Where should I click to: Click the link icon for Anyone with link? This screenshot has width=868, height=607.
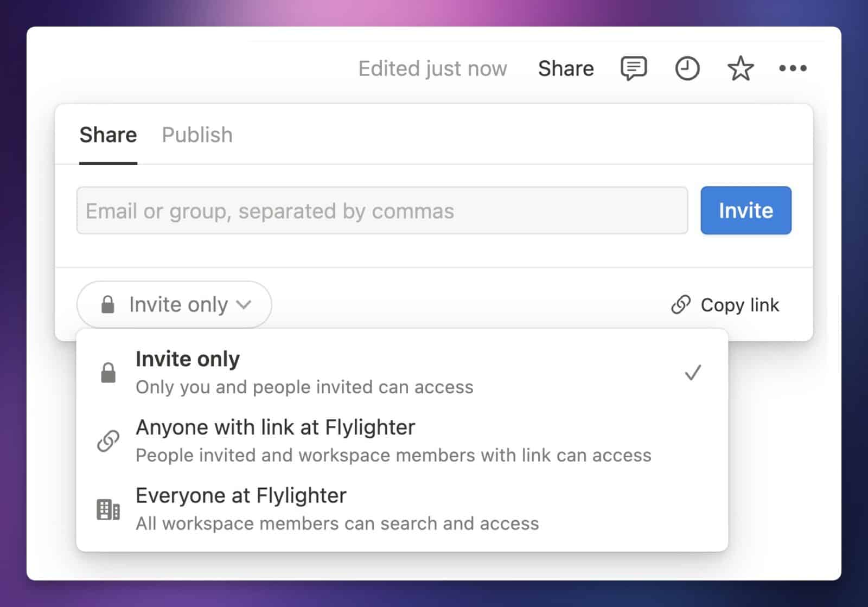[x=108, y=440]
